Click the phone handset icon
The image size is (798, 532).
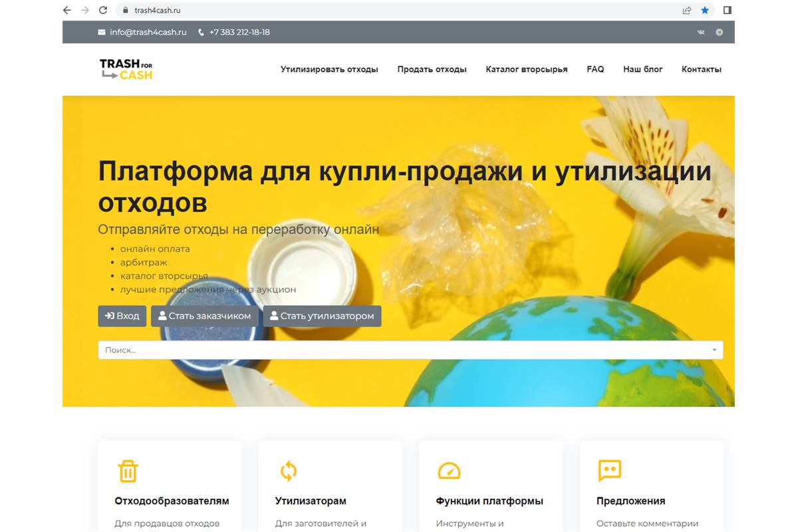tap(201, 32)
